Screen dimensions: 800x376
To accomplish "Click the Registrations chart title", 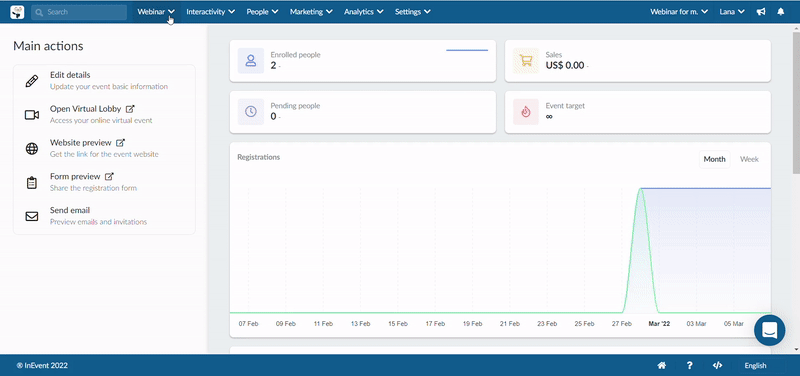I will 259,157.
